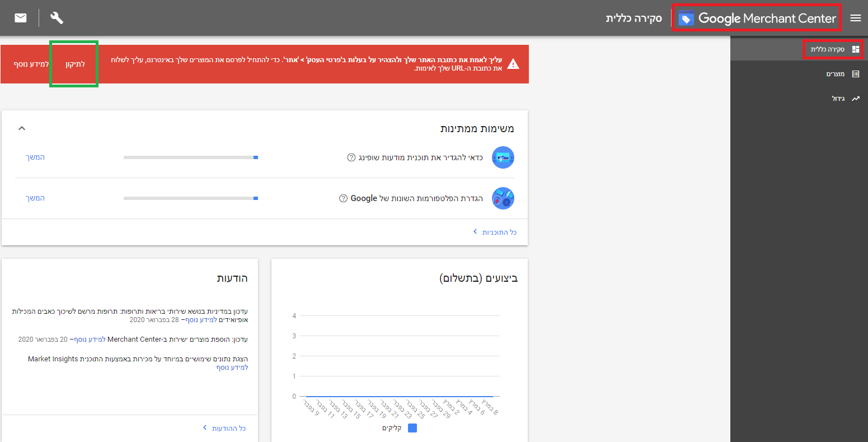Open the wrench tools and settings icon
This screenshot has width=868, height=442.
(x=57, y=18)
